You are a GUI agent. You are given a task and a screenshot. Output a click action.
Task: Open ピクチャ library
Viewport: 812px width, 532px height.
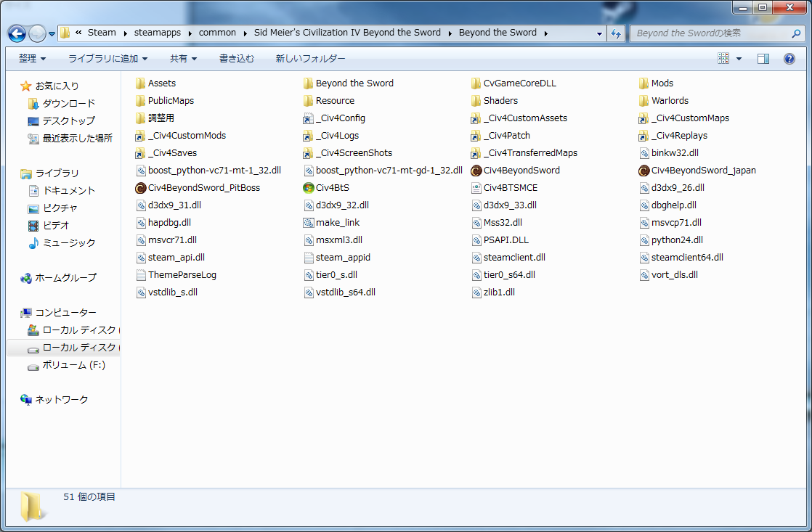[60, 208]
